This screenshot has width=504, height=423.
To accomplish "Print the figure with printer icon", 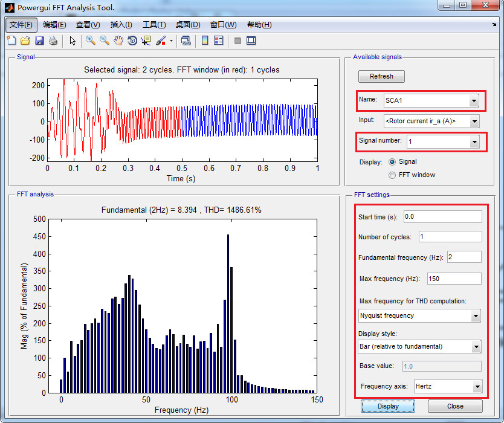I will tap(53, 41).
